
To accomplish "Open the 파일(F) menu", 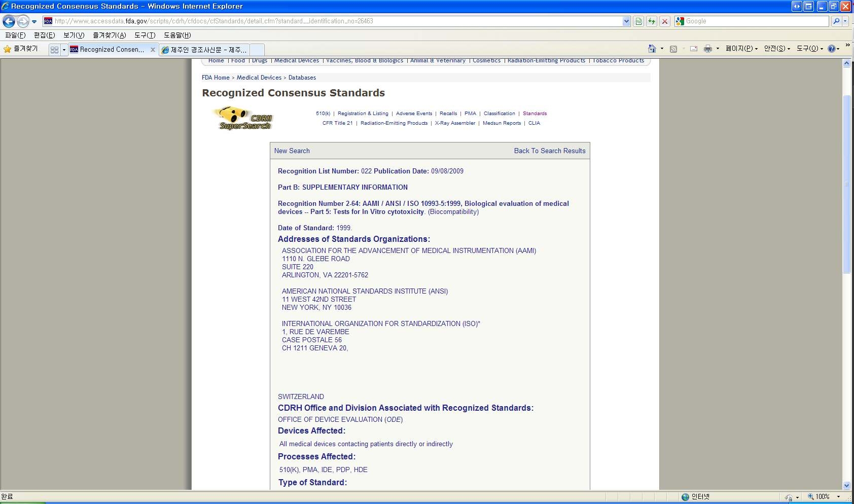I will (x=15, y=35).
